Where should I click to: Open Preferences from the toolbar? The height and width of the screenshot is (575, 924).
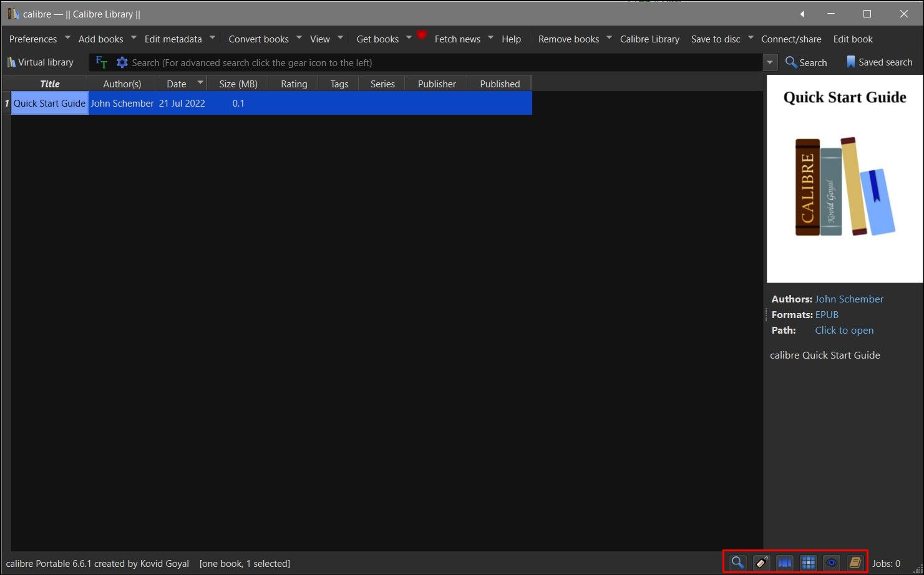(33, 39)
